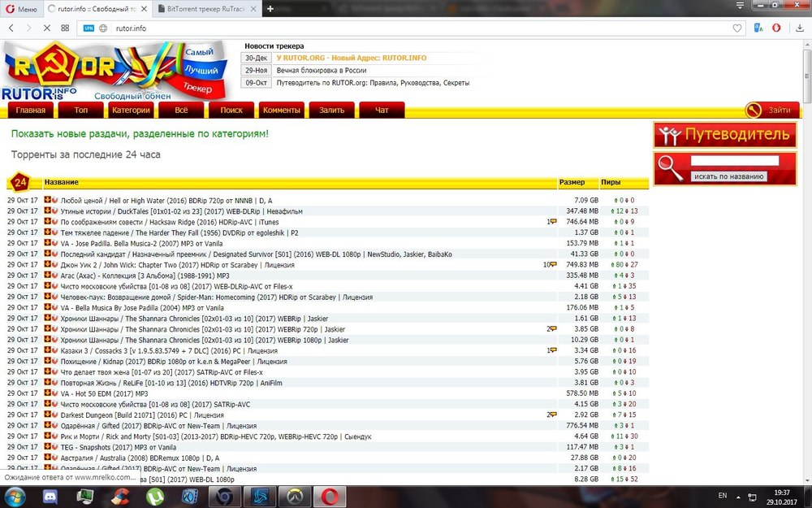Open the Залить upload page
The width and height of the screenshot is (812, 508).
pyautogui.click(x=331, y=110)
